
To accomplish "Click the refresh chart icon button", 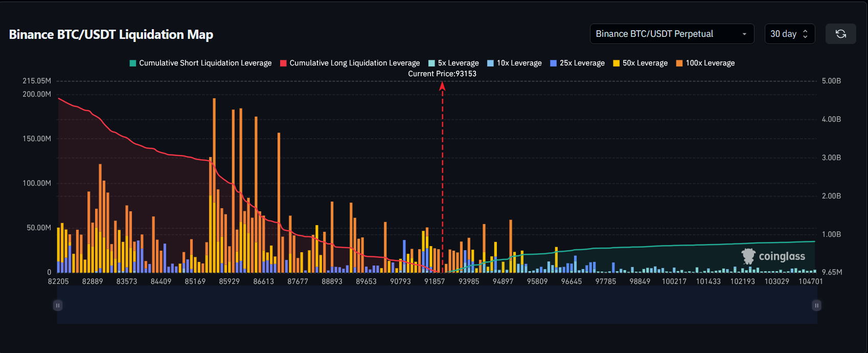I will (841, 34).
